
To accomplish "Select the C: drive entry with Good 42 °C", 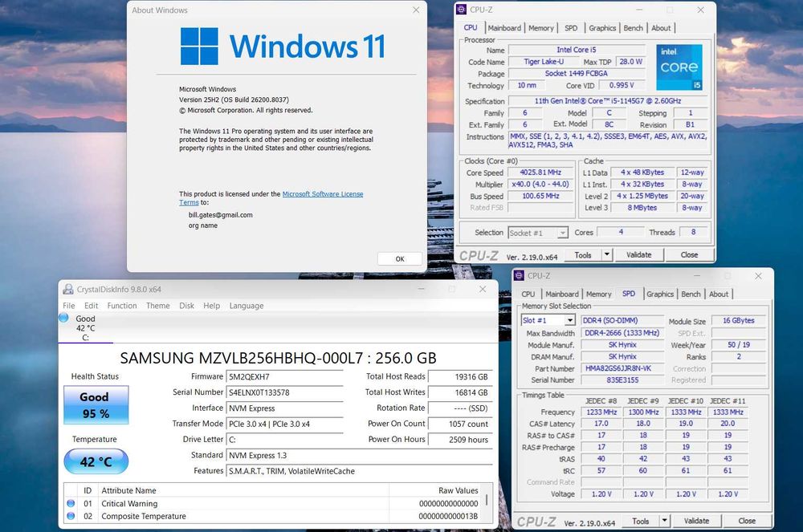I will (x=85, y=328).
